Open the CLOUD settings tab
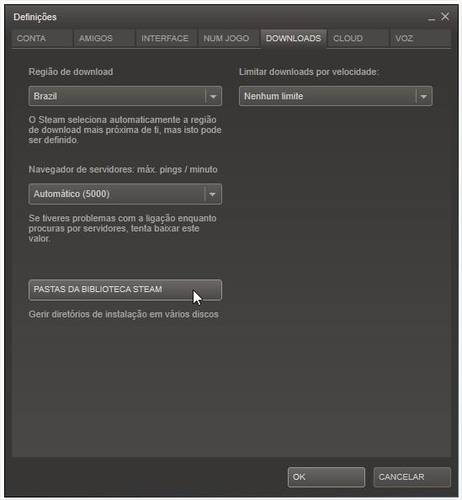The height and width of the screenshot is (500, 462). point(358,38)
